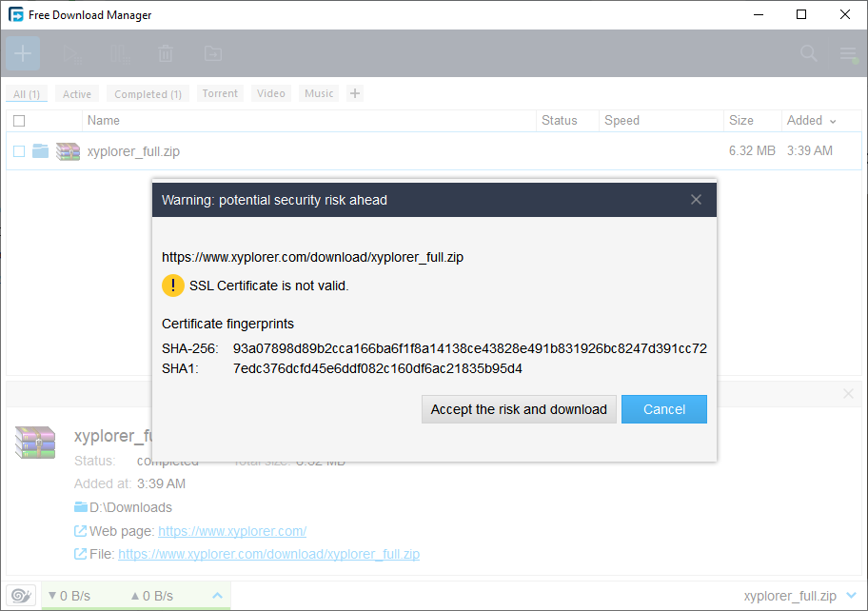The width and height of the screenshot is (868, 611).
Task: Check the xyplorer_full.zip row checkbox
Action: [x=19, y=151]
